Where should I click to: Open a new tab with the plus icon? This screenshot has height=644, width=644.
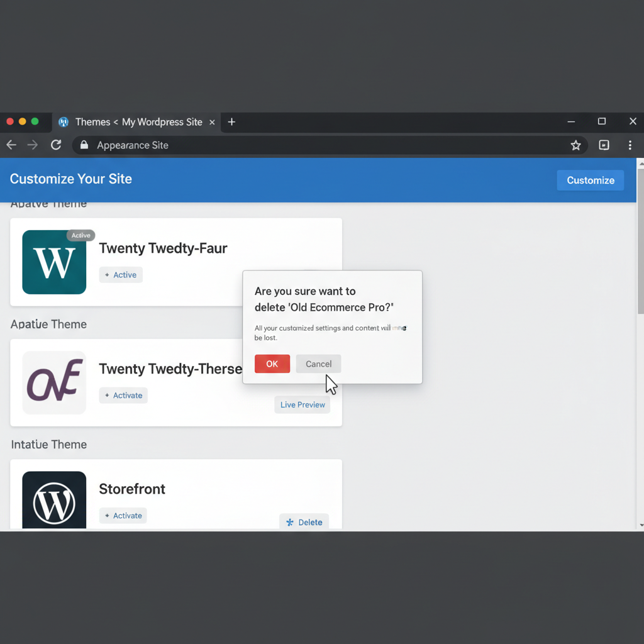pos(231,122)
